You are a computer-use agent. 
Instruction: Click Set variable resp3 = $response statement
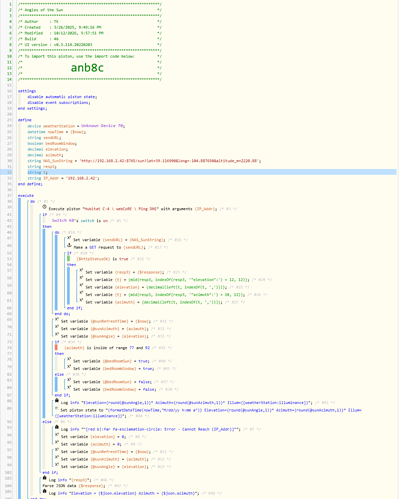(x=125, y=272)
